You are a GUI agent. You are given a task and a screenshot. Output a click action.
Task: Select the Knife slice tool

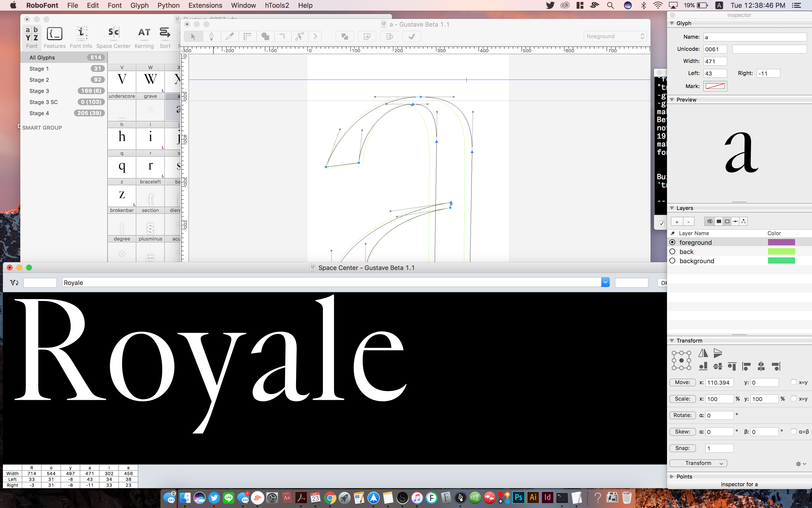(230, 36)
